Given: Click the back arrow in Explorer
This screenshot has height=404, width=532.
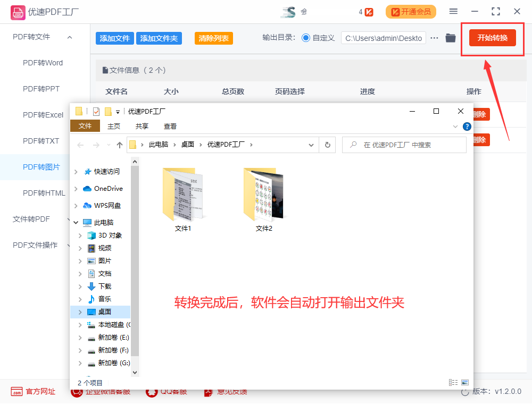Looking at the screenshot, I should pos(80,145).
